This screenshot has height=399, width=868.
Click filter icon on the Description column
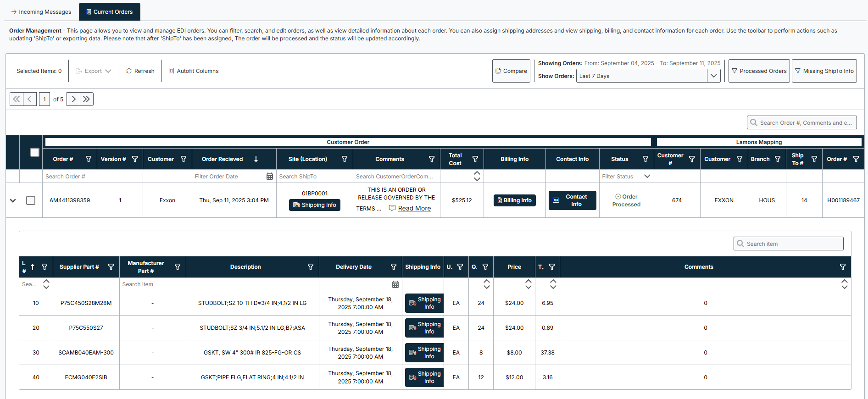311,267
